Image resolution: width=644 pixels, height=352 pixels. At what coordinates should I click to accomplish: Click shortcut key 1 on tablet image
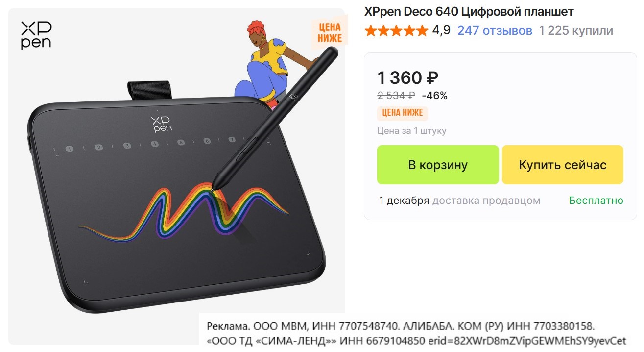click(70, 149)
